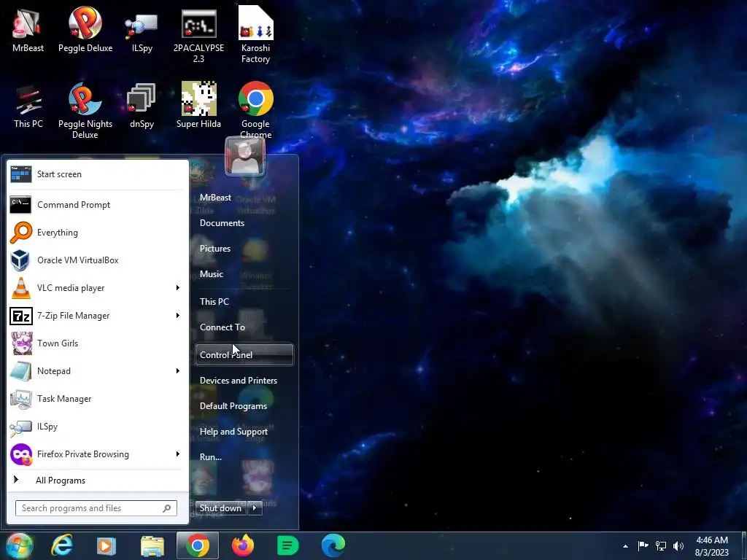This screenshot has height=560, width=747.
Task: Click the Shut down button
Action: click(x=220, y=508)
